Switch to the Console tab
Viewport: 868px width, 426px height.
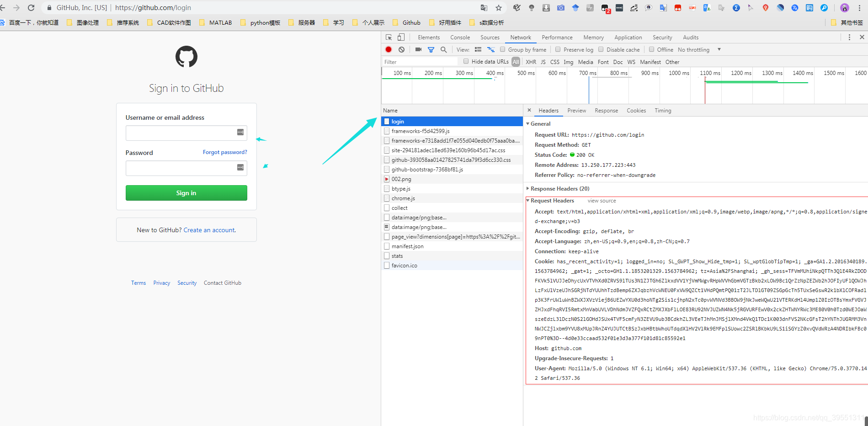click(460, 37)
